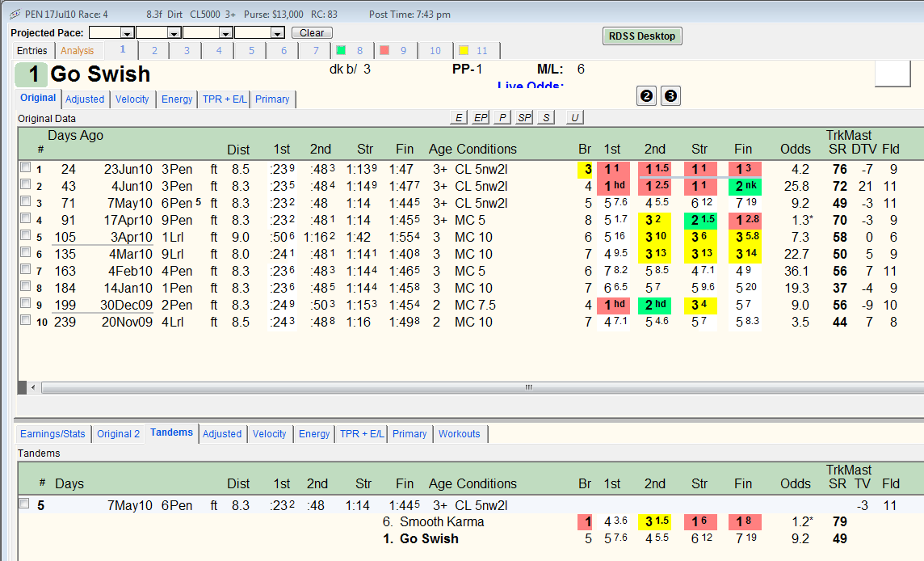Image resolution: width=924 pixels, height=561 pixels.
Task: Click the app icon in the title bar
Action: pyautogui.click(x=15, y=15)
